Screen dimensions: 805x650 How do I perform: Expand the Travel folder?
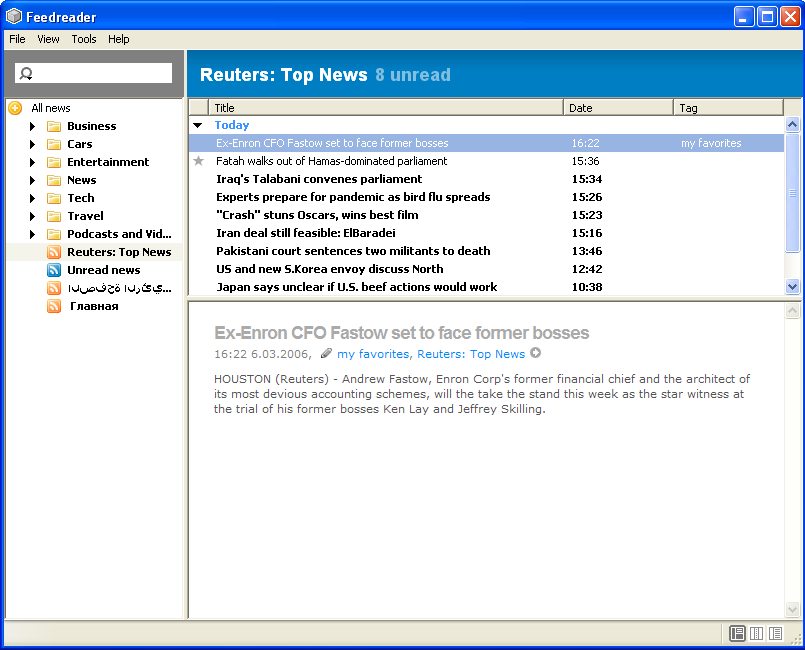pos(32,216)
